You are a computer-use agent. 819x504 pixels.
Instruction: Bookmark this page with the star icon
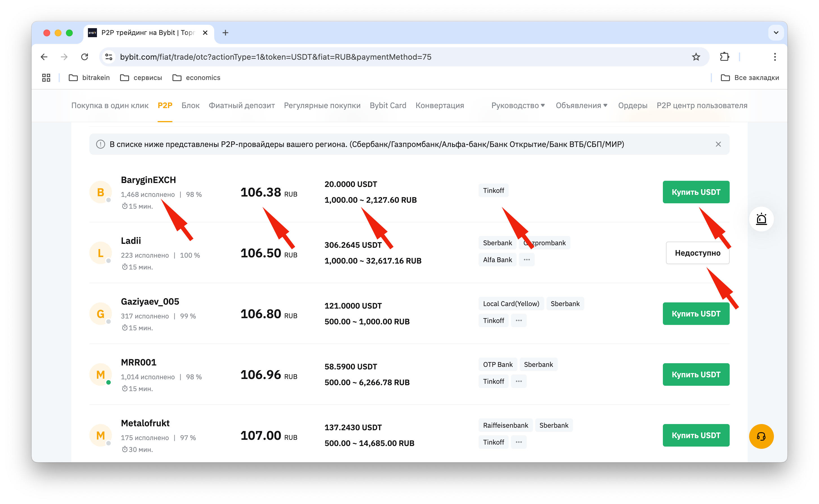696,57
